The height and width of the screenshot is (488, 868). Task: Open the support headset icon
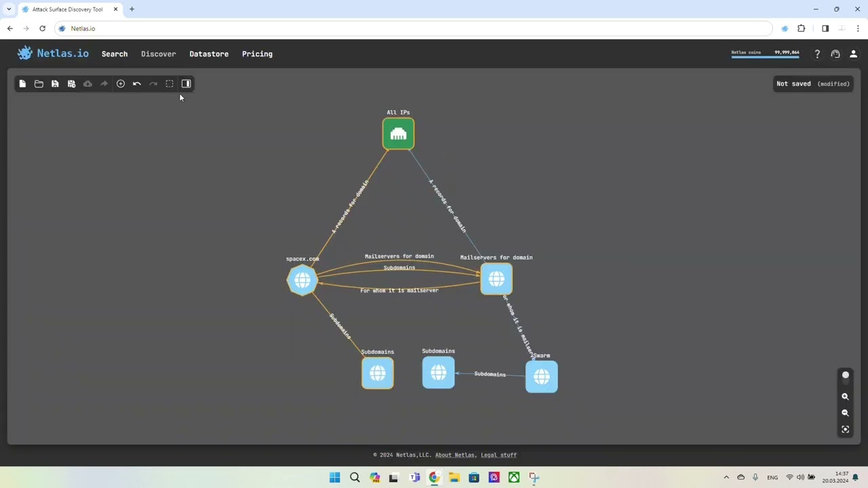[835, 54]
